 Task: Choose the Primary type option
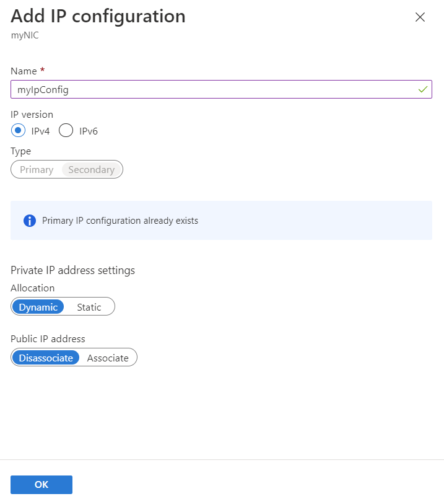point(37,170)
